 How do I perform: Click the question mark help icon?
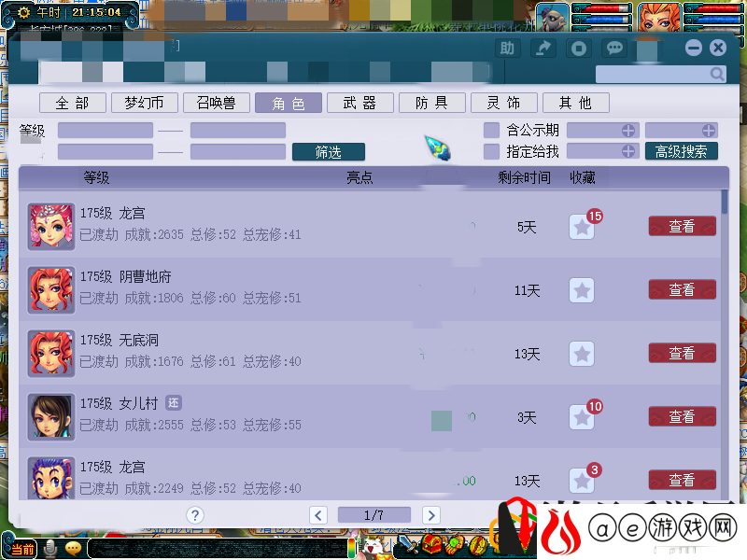pos(195,515)
